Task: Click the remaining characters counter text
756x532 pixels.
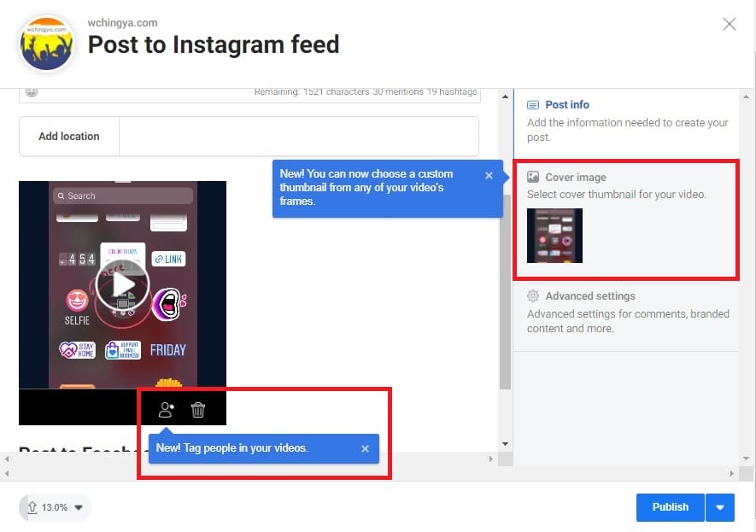Action: point(366,91)
